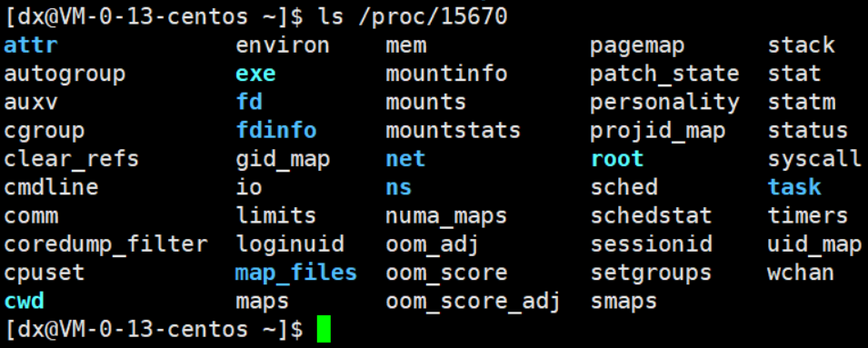The width and height of the screenshot is (868, 348).
Task: Select the 'ns' directory entry
Action: pyautogui.click(x=399, y=189)
